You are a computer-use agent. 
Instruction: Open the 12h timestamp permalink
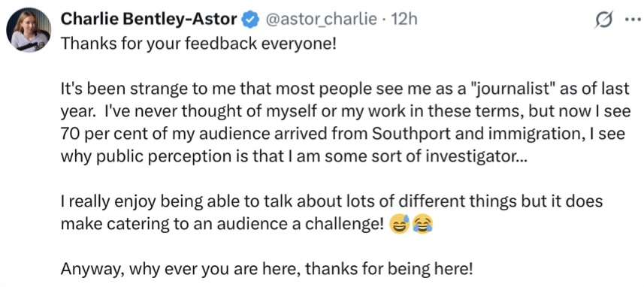pyautogui.click(x=404, y=20)
